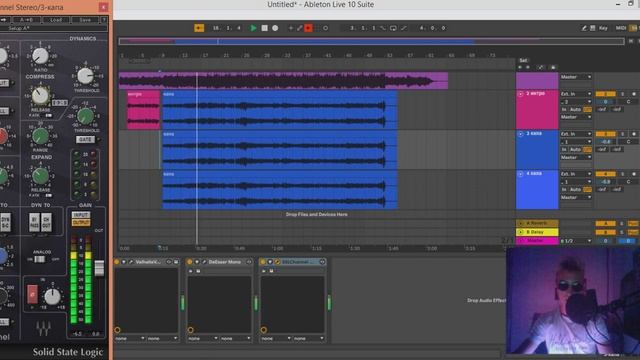Click the compressor Ratio knob
640x360 pixels.
[x=40, y=55]
